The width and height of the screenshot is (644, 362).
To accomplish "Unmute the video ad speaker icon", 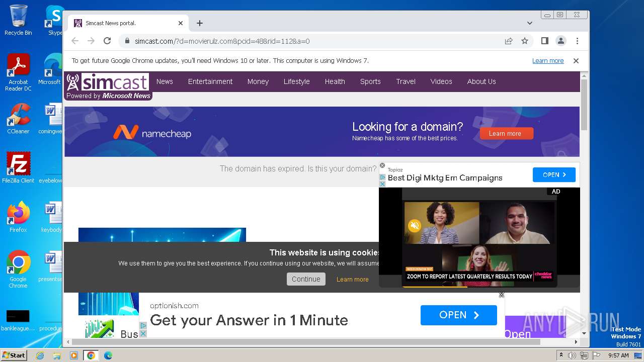I will 415,226.
